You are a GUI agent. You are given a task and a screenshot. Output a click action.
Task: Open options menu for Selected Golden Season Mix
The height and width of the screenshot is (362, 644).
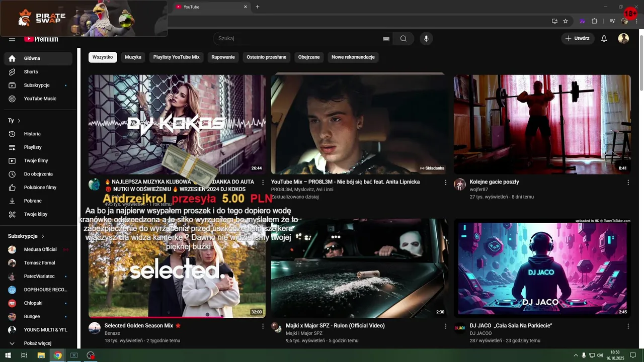point(263,326)
